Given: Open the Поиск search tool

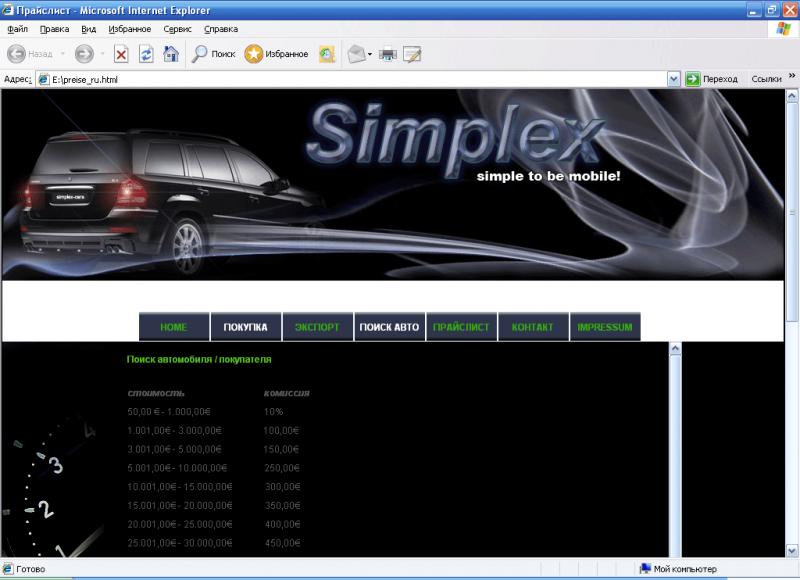Looking at the screenshot, I should pos(213,54).
